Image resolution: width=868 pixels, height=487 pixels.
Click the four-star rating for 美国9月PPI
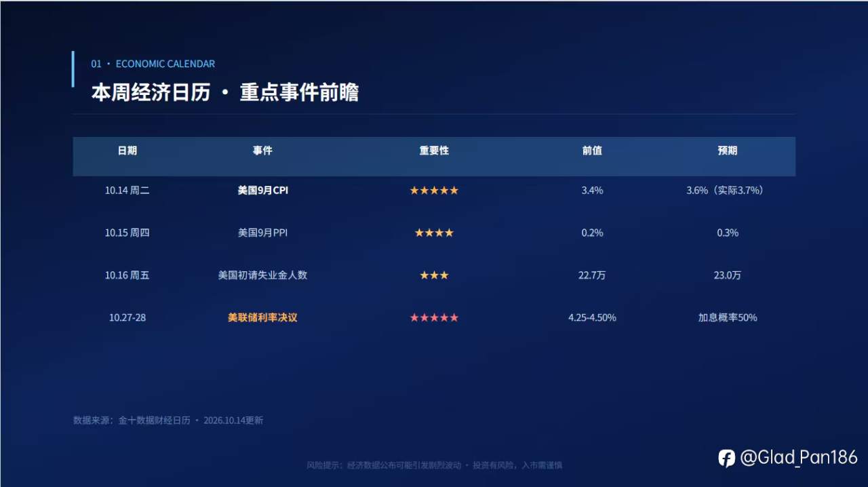(434, 233)
